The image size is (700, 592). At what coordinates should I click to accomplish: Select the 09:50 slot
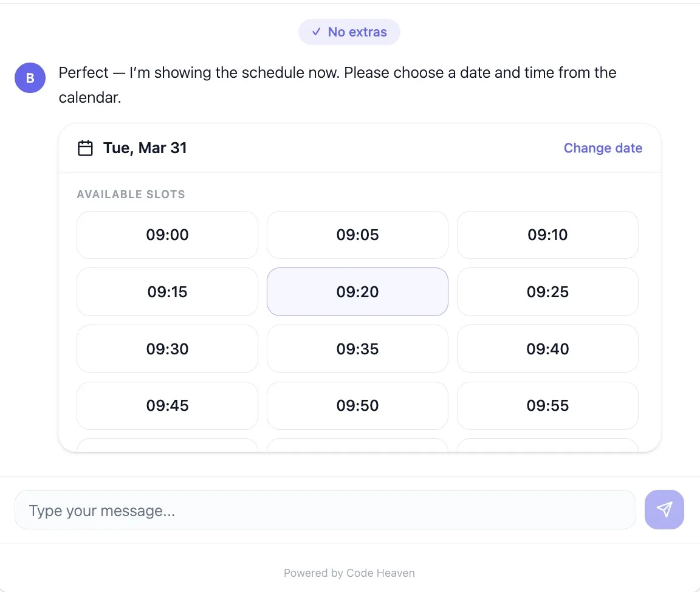(x=357, y=405)
